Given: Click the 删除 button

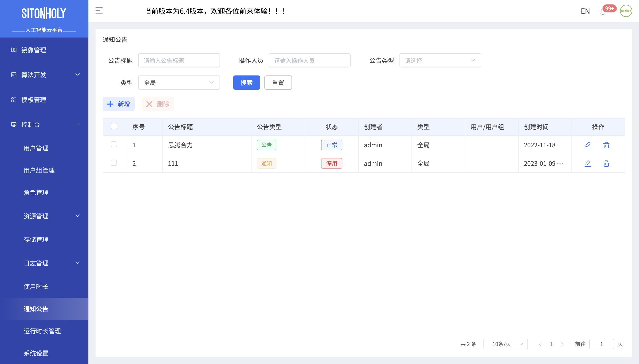Looking at the screenshot, I should click(158, 104).
